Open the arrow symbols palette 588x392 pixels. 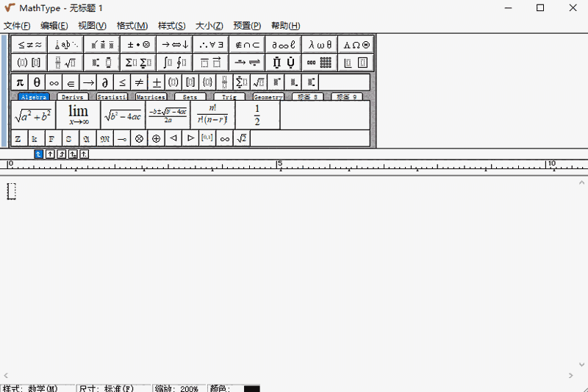(175, 45)
